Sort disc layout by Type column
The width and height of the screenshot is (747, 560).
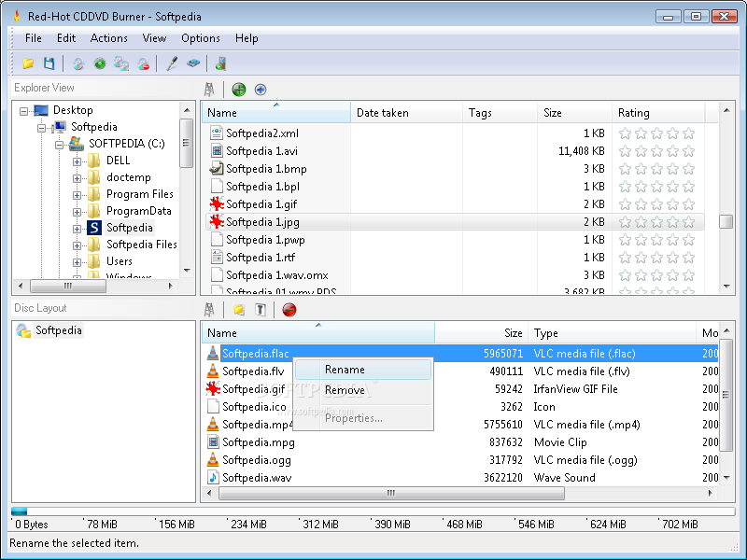point(613,333)
